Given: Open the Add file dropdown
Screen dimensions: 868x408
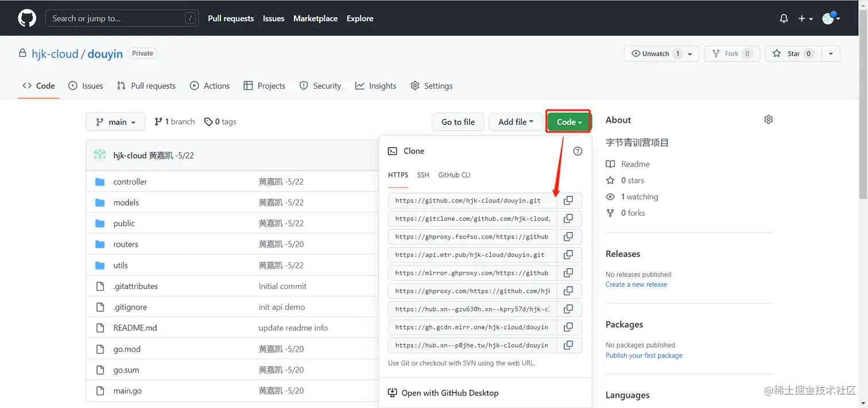Looking at the screenshot, I should tap(516, 122).
